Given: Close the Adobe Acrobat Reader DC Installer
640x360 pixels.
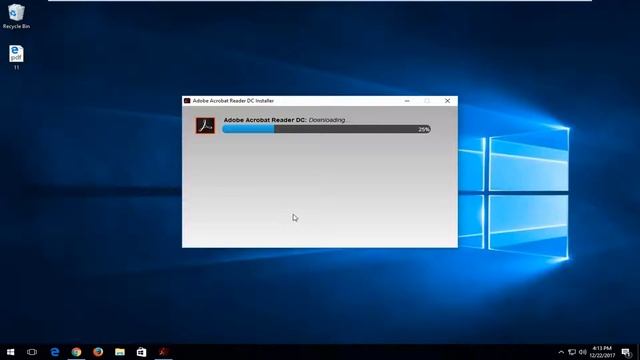Looking at the screenshot, I should [x=447, y=101].
